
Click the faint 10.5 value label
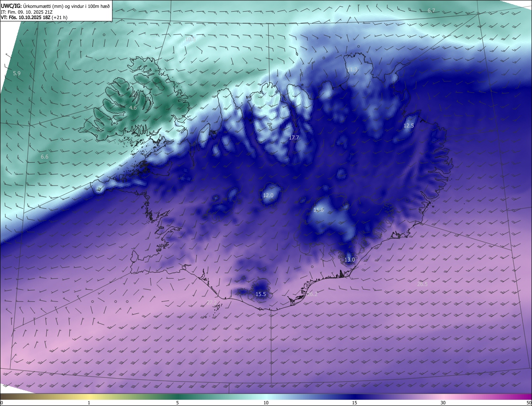(190, 39)
